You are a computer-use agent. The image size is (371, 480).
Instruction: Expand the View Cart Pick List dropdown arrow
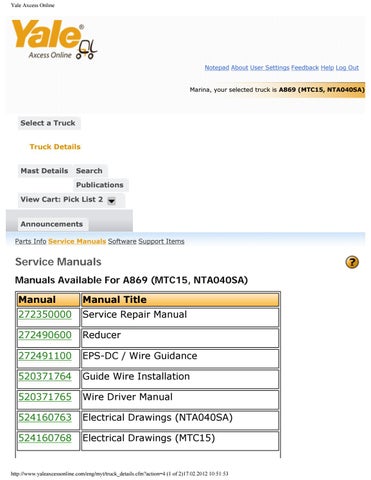coord(112,201)
